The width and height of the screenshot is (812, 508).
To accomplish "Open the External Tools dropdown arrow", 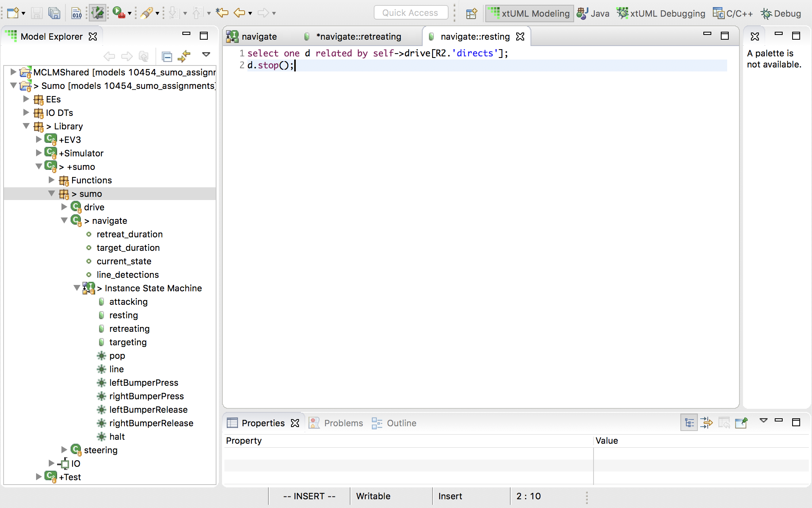I will pos(130,14).
